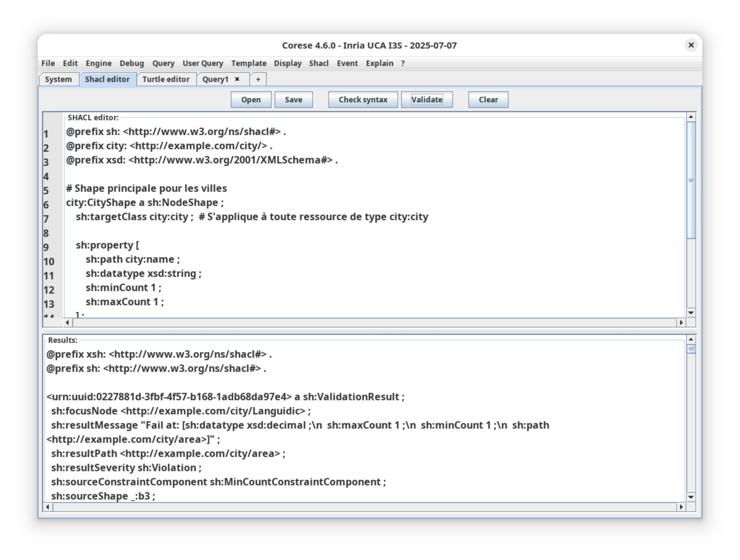Click in SHACL editor on sh:minCount line
This screenshot has height=560, width=740.
tap(123, 288)
